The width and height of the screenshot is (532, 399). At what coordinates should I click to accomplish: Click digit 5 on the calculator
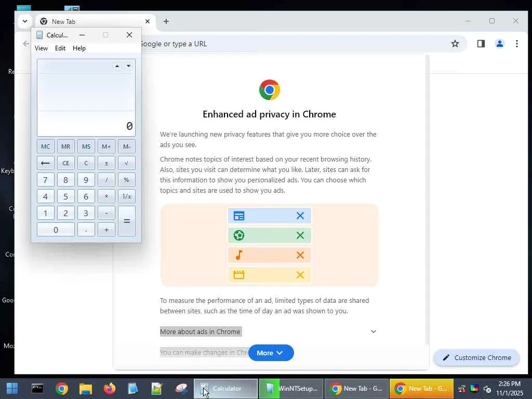pos(65,196)
